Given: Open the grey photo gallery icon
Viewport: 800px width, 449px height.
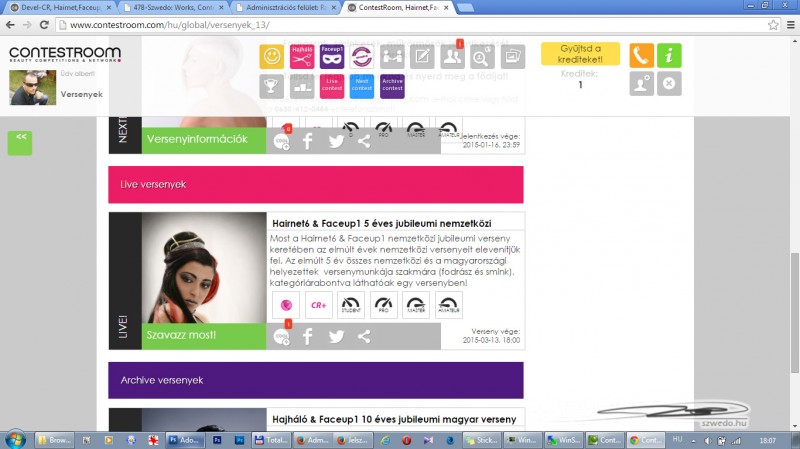Looking at the screenshot, I should [x=512, y=56].
